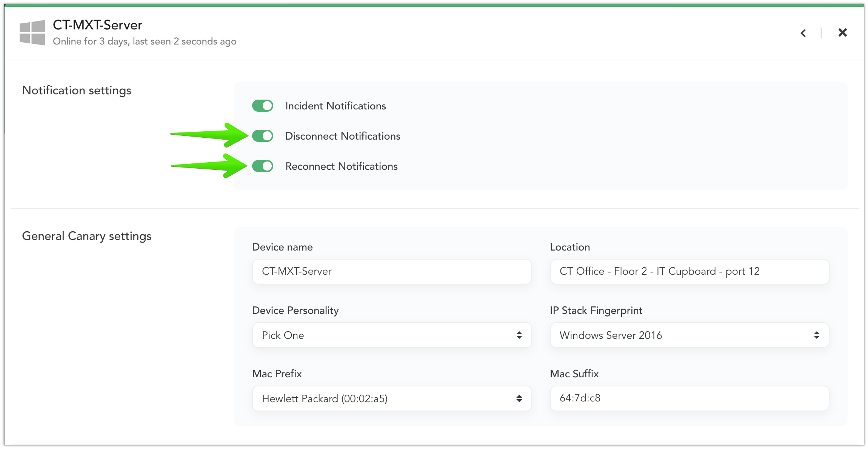
Task: Toggle Incident Notifications switch off
Action: (x=262, y=105)
